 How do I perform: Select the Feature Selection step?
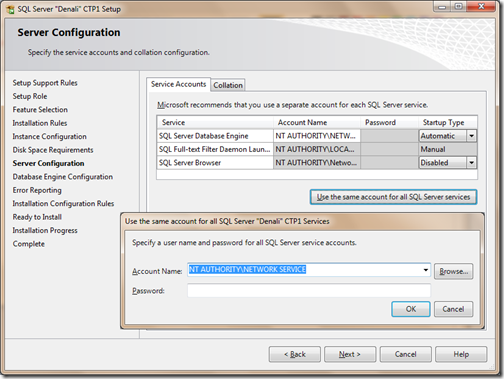(x=40, y=109)
